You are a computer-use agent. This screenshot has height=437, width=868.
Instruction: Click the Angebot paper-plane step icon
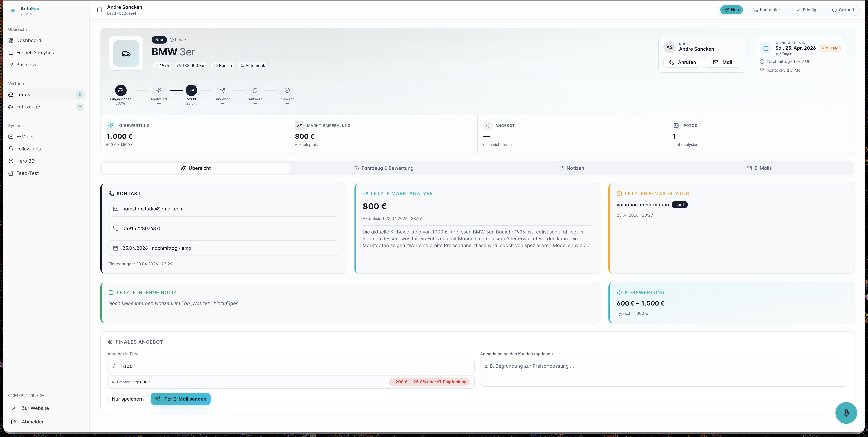click(x=223, y=90)
